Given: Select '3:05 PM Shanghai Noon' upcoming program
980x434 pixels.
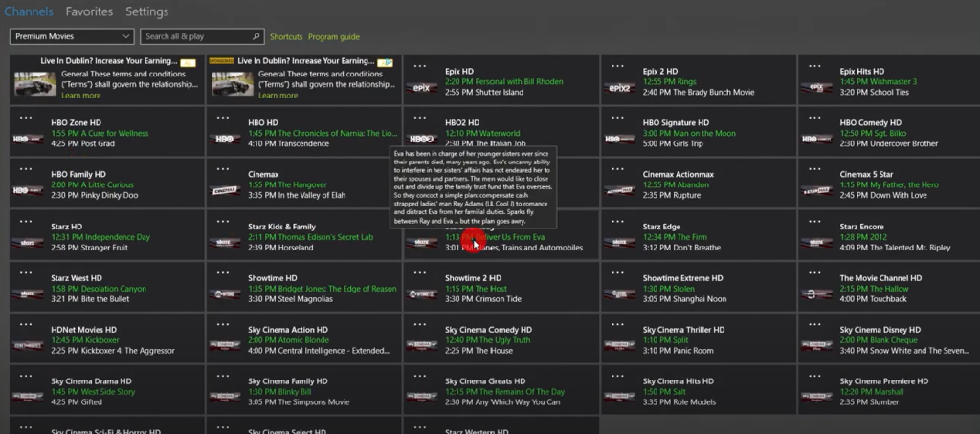Looking at the screenshot, I should [685, 299].
